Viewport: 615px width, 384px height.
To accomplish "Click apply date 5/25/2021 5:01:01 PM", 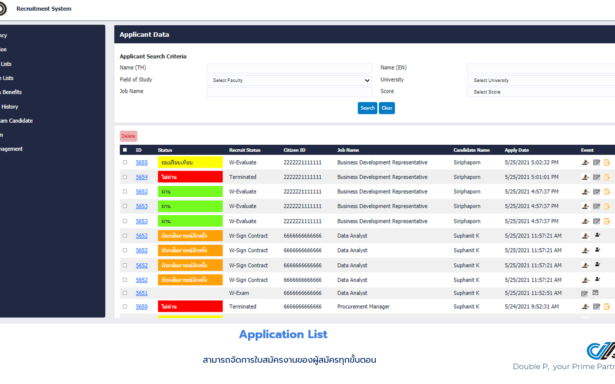I will pyautogui.click(x=531, y=177).
